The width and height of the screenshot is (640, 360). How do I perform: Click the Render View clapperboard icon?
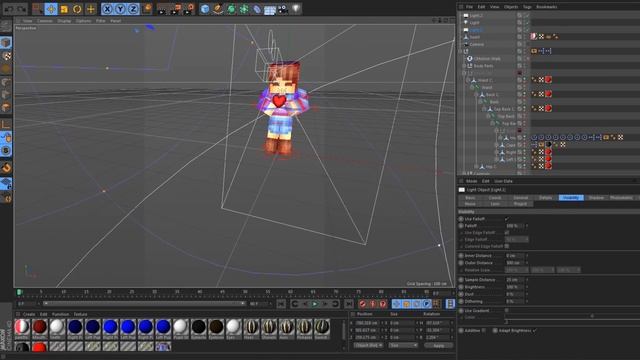pyautogui.click(x=163, y=9)
